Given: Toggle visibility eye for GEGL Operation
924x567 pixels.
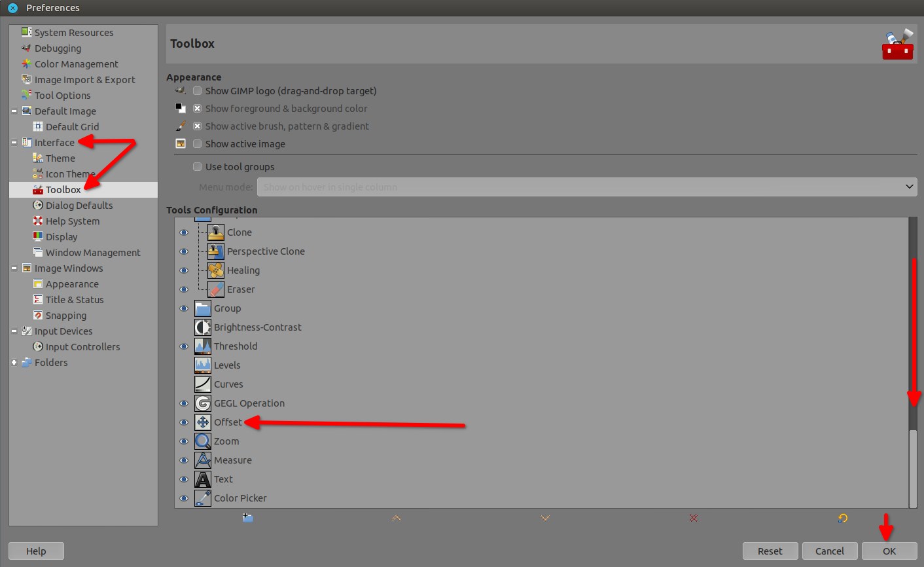Looking at the screenshot, I should [x=184, y=403].
